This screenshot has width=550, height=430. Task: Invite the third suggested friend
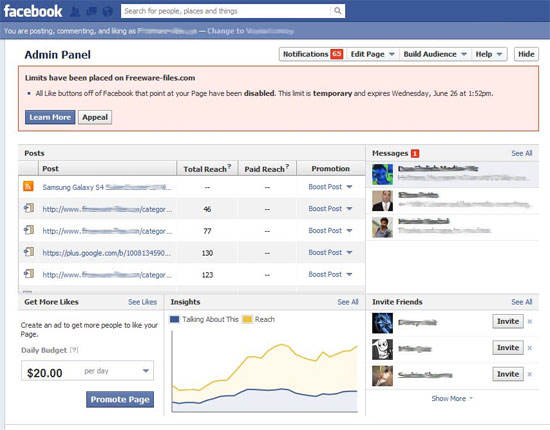[x=508, y=374]
